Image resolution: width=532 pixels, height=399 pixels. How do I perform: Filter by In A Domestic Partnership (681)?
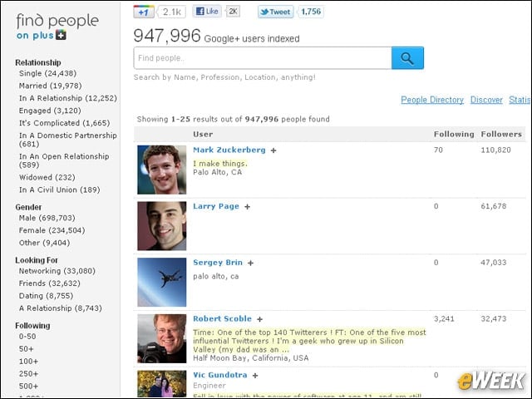tap(68, 140)
